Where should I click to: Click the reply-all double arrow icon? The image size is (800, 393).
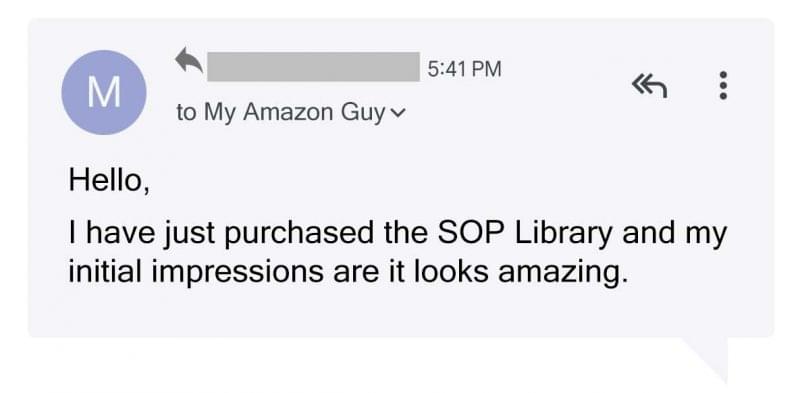[x=649, y=86]
